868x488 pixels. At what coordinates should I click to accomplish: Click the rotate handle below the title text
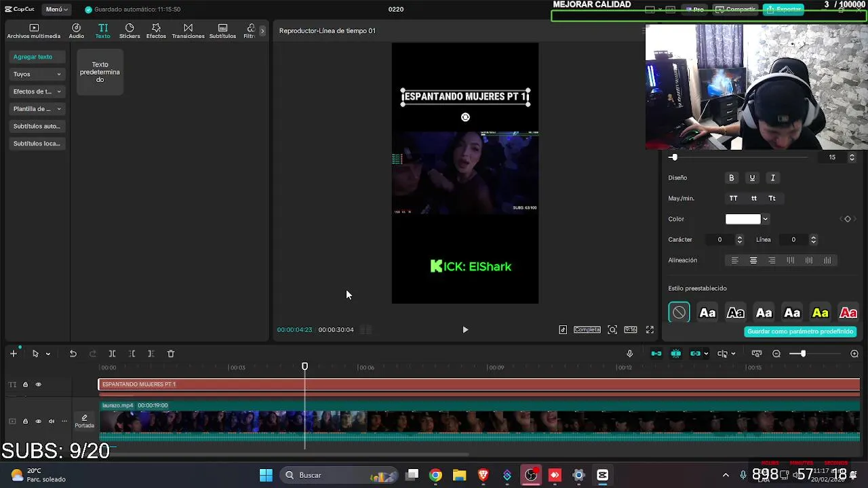[x=465, y=117]
